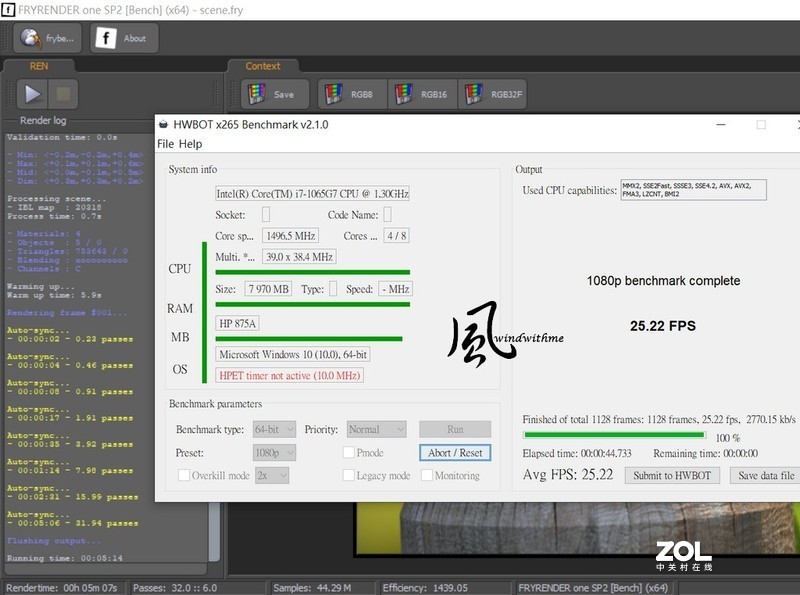The height and width of the screenshot is (595, 800).
Task: Open the Benchmark type dropdown
Action: (x=272, y=429)
